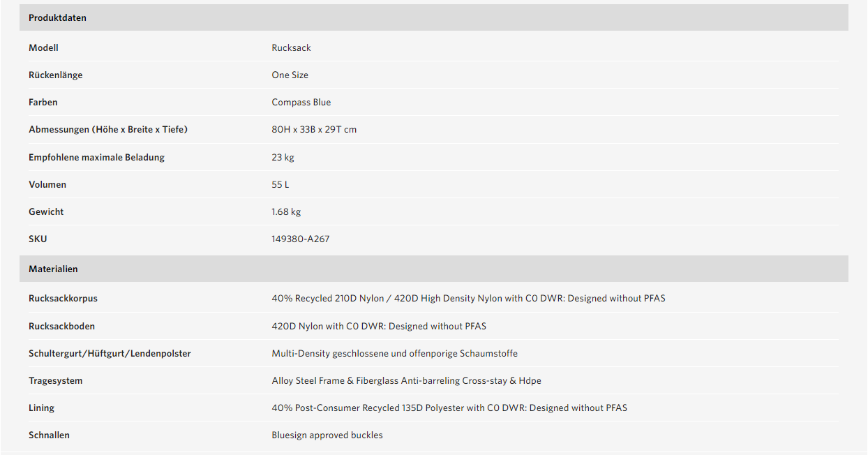This screenshot has height=455, width=868.
Task: Select the Empfohlene maximale Beladung label
Action: click(x=96, y=157)
